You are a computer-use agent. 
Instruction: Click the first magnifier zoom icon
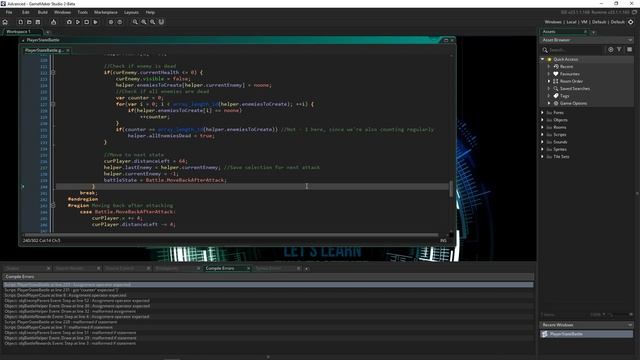pos(135,22)
